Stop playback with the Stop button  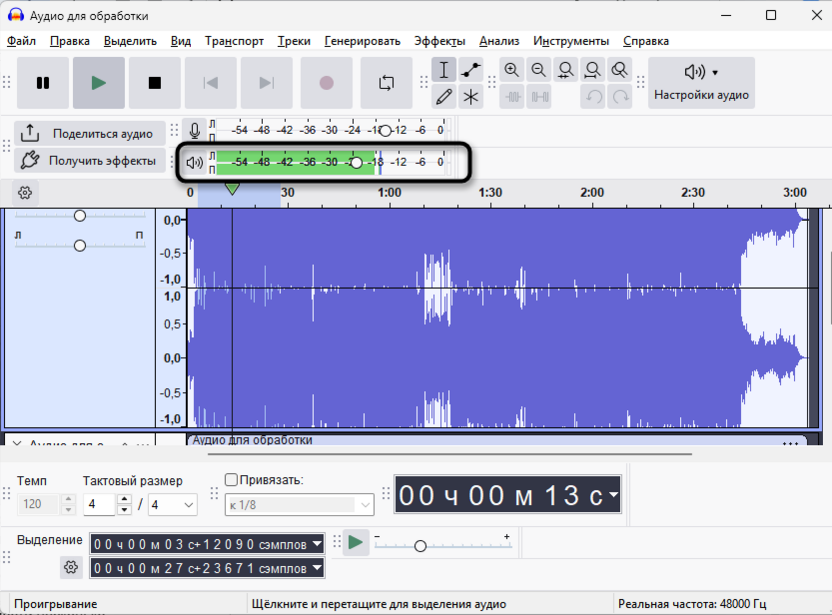click(154, 83)
